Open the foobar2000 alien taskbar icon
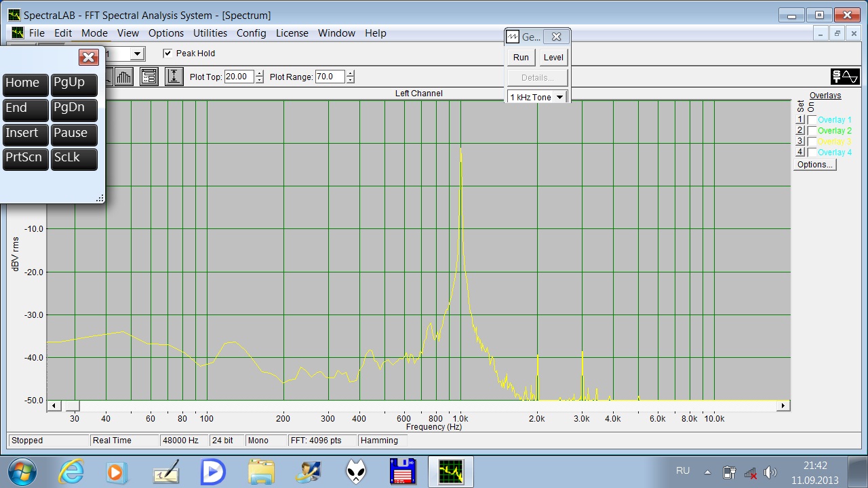 [x=356, y=472]
